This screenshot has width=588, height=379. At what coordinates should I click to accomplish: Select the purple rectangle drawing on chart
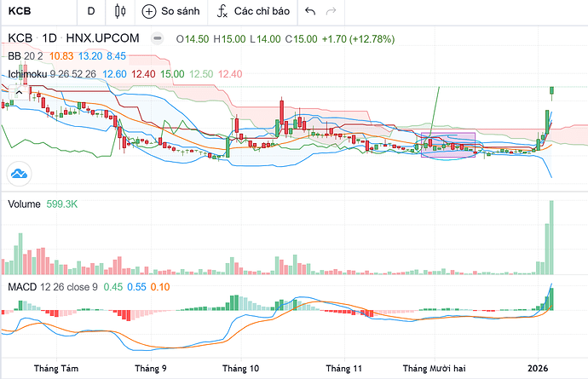point(448,145)
